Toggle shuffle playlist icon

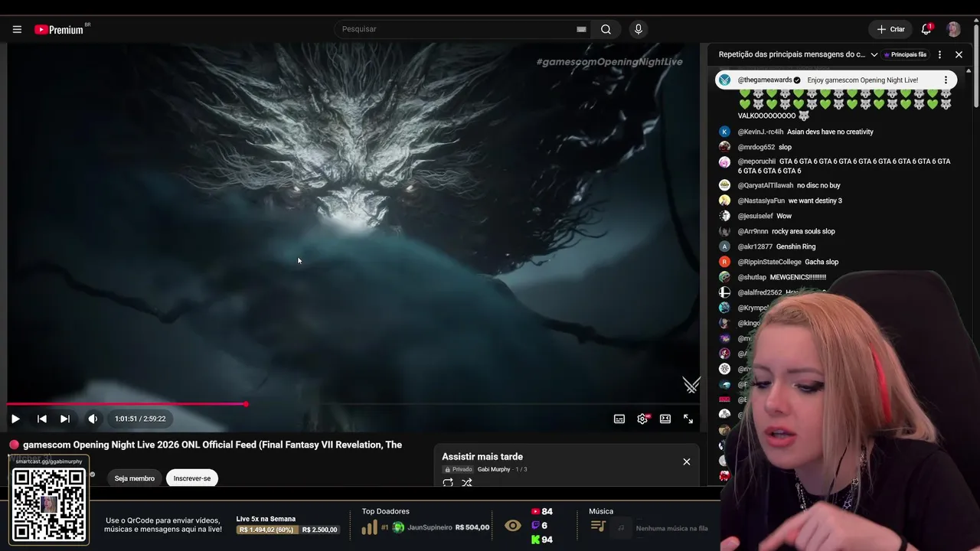pyautogui.click(x=467, y=483)
